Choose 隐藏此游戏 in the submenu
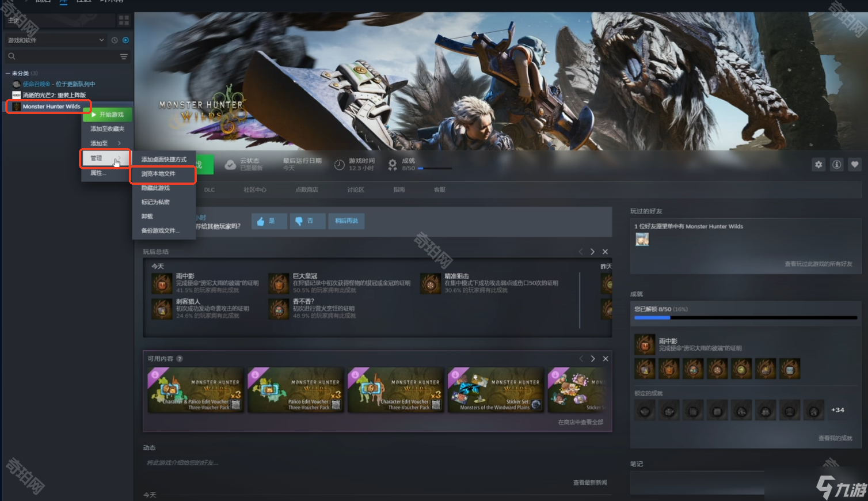 coord(156,188)
